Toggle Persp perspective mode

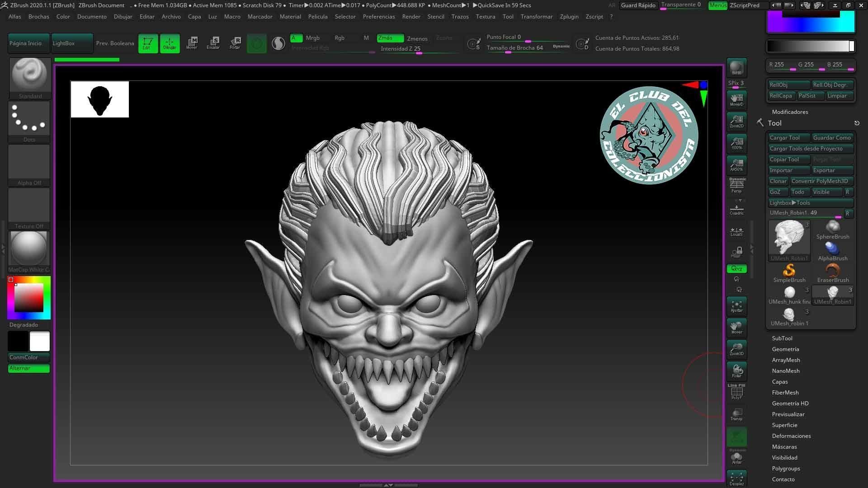[736, 186]
